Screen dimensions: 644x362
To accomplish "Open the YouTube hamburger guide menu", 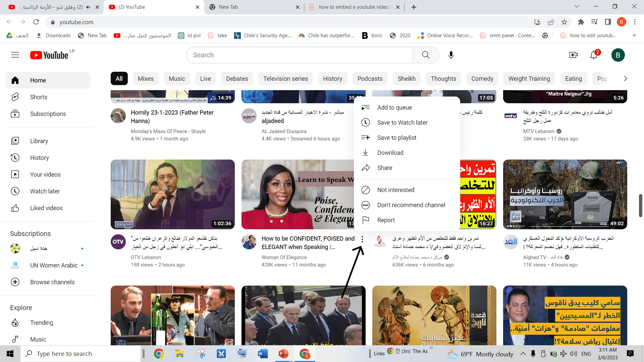I will (15, 55).
